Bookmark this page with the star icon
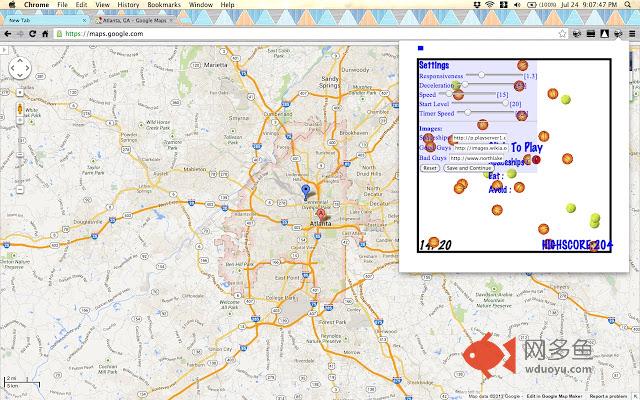 click(x=562, y=34)
